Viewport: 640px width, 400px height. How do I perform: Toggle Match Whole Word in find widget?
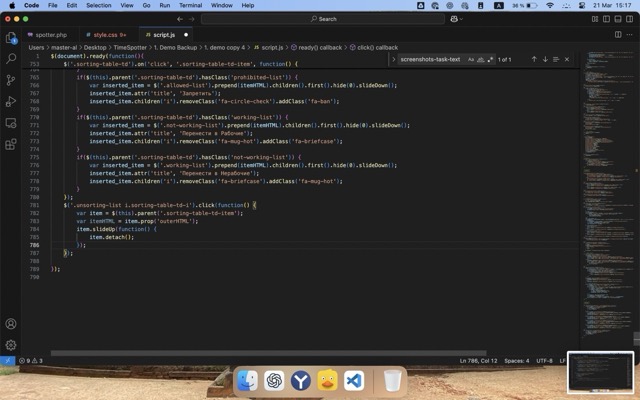(480, 59)
